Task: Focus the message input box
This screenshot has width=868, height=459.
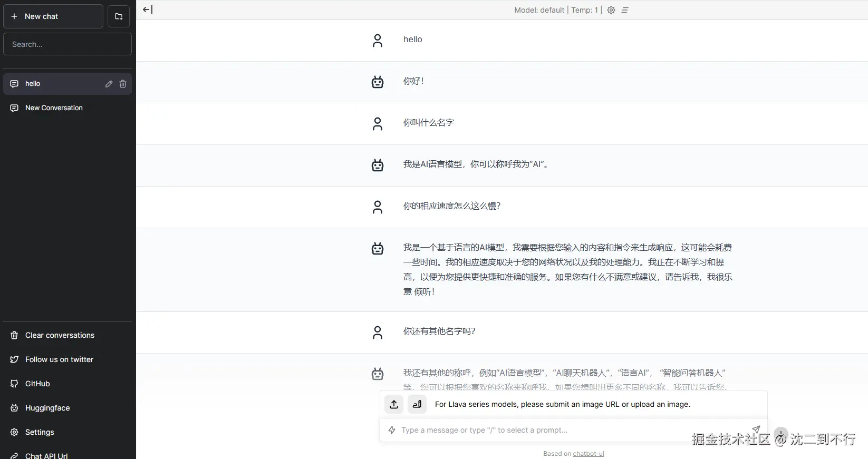Action: (573, 430)
